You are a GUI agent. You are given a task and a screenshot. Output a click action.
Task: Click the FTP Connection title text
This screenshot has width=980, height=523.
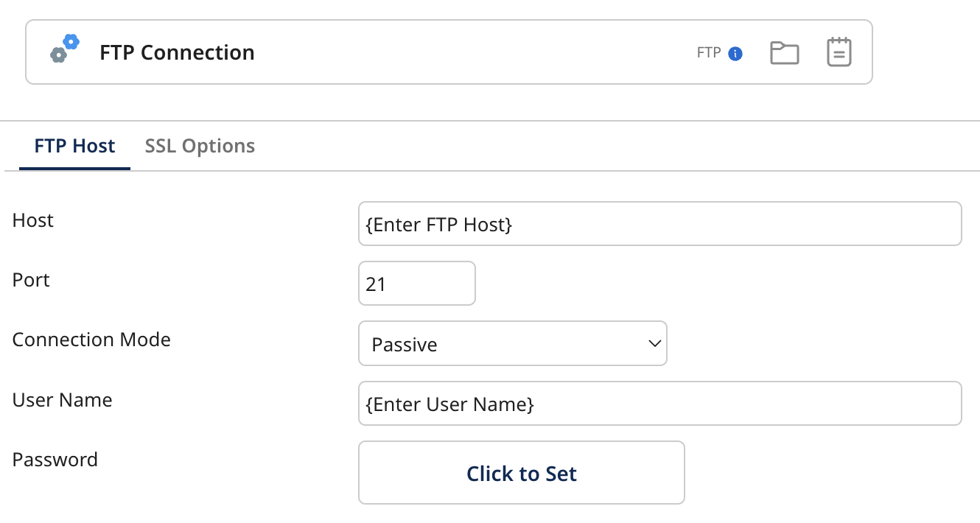tap(177, 52)
